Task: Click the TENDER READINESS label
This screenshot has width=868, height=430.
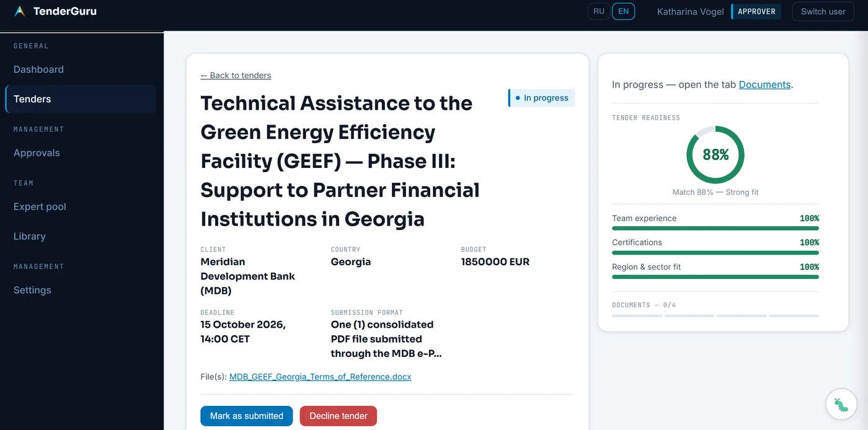Action: tap(646, 118)
